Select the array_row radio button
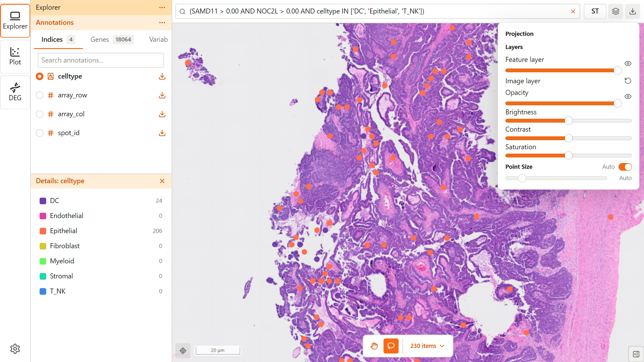Image resolution: width=644 pixels, height=362 pixels. [x=40, y=95]
